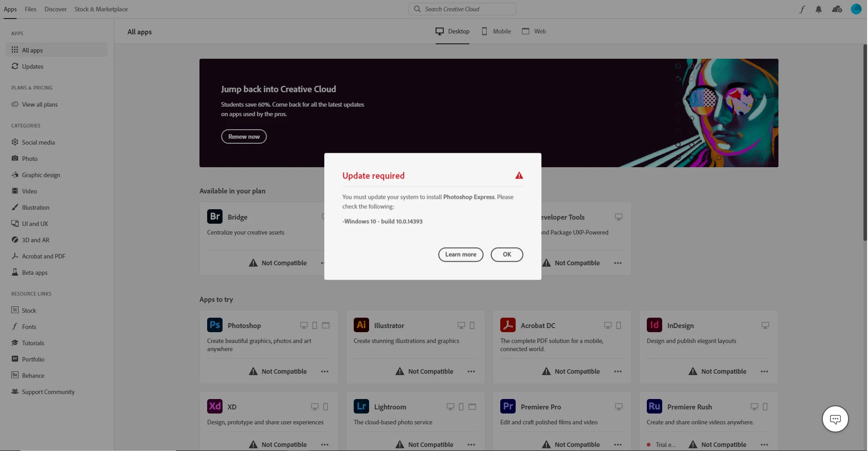Click the InDesign Id app icon

tap(655, 325)
